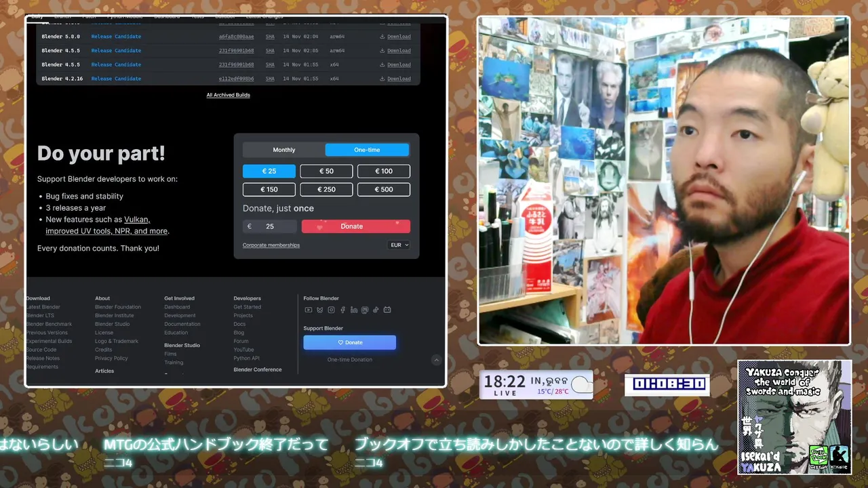868x488 pixels.
Task: Open Blender Studio link under About
Action: (113, 324)
